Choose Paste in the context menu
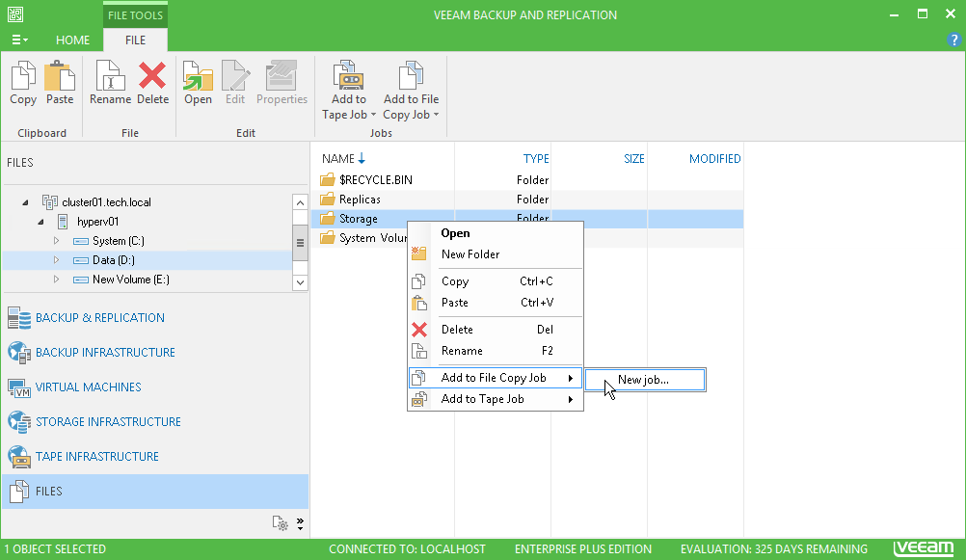This screenshot has width=966, height=560. pos(496,303)
